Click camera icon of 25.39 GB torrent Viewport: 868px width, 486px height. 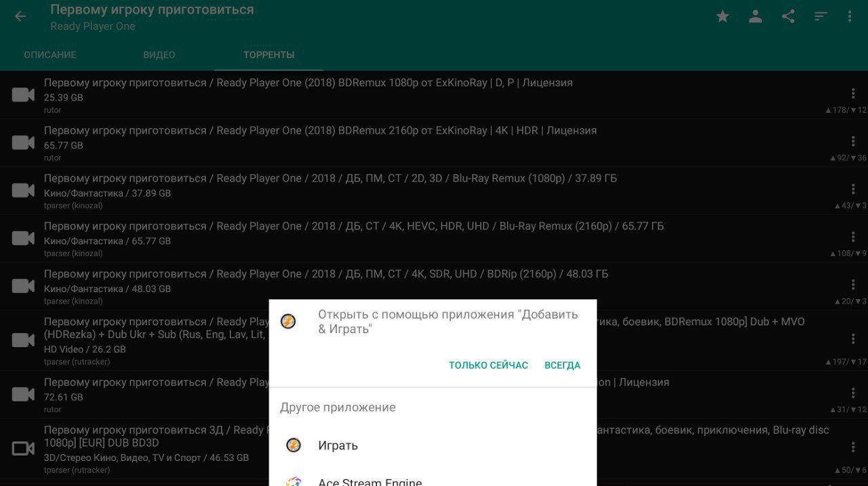[x=23, y=95]
